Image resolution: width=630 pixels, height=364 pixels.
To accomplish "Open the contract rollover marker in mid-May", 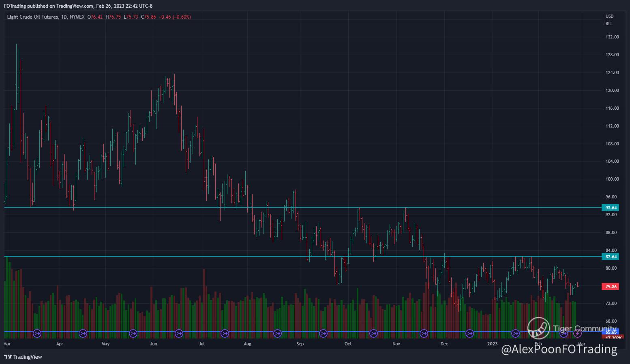I will click(x=133, y=334).
